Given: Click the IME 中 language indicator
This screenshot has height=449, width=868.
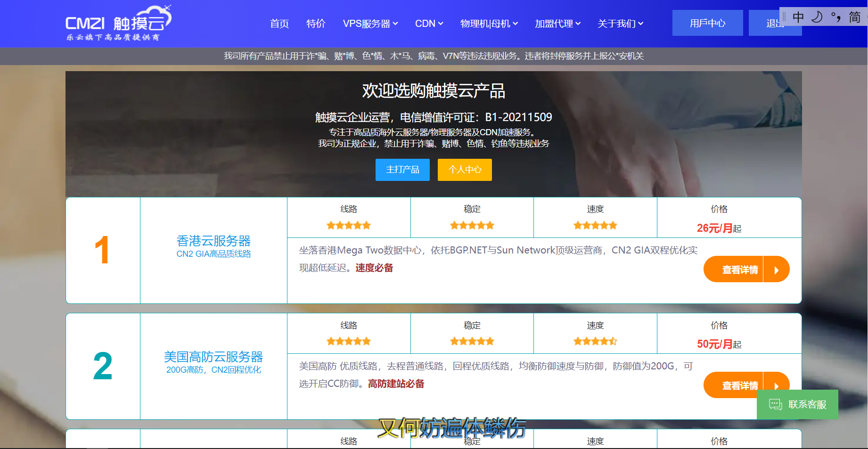Looking at the screenshot, I should click(798, 17).
